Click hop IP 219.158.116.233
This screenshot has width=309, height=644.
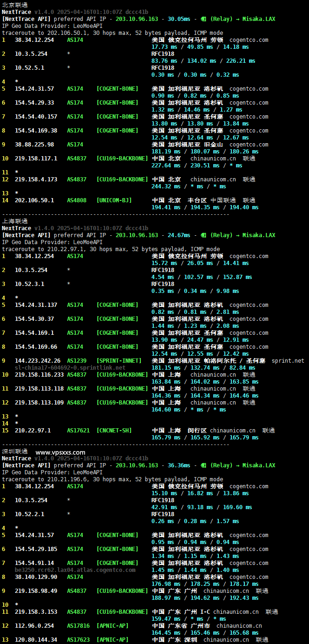pos(39,375)
